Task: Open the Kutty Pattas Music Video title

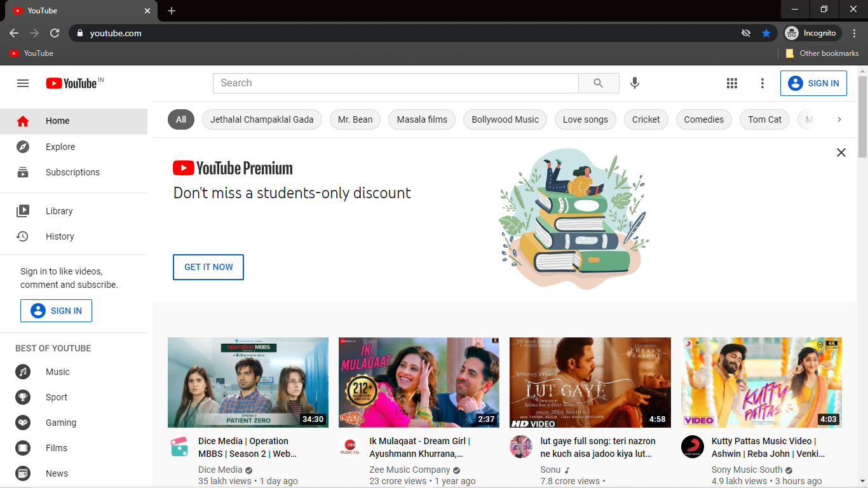Action: 768,447
